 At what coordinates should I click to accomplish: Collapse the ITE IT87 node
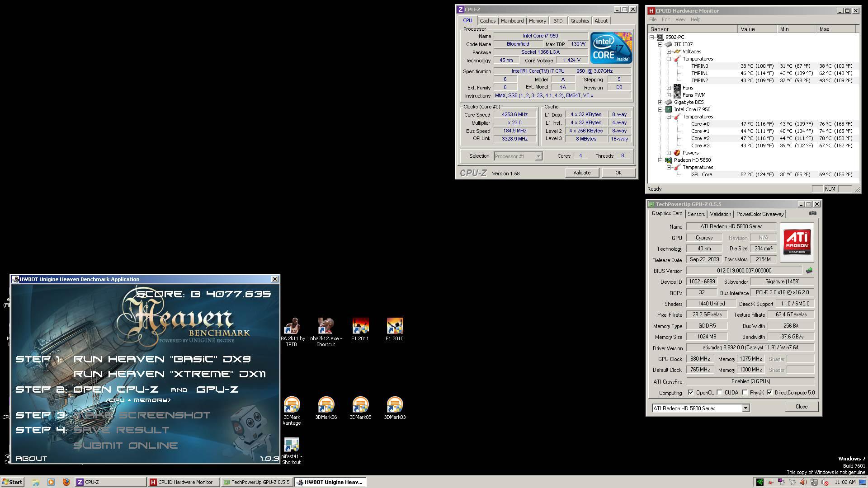tap(660, 44)
